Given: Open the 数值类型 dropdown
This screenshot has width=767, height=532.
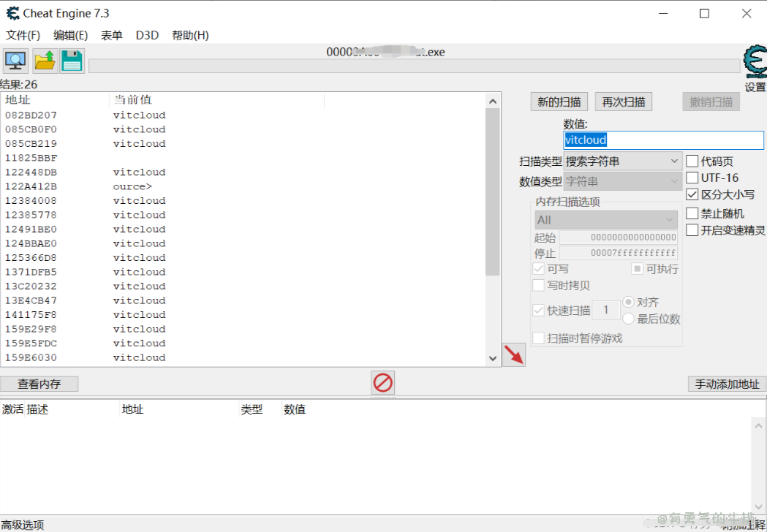Looking at the screenshot, I should pos(623,181).
